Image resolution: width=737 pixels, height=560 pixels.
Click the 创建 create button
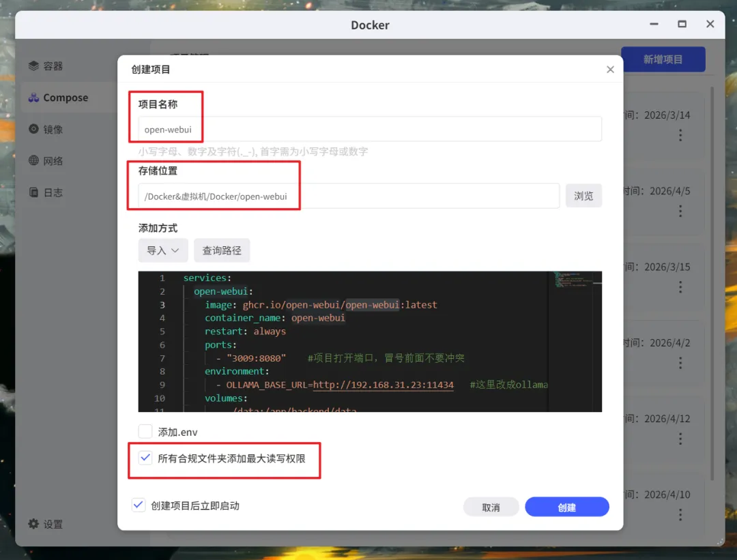click(567, 507)
